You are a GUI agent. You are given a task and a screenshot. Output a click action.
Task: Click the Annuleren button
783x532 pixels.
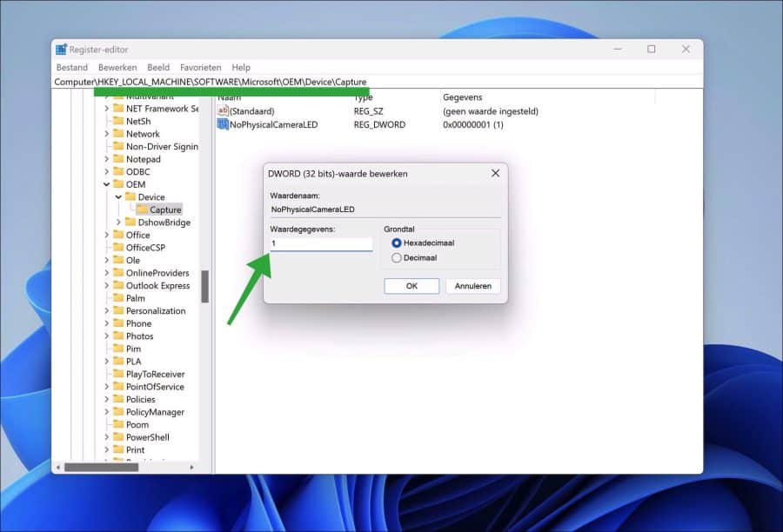473,286
